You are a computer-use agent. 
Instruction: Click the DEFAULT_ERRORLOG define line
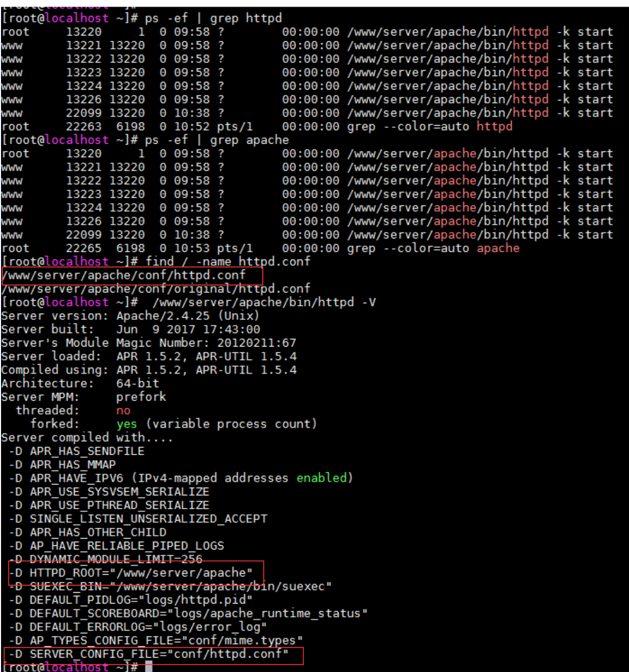pos(138,627)
